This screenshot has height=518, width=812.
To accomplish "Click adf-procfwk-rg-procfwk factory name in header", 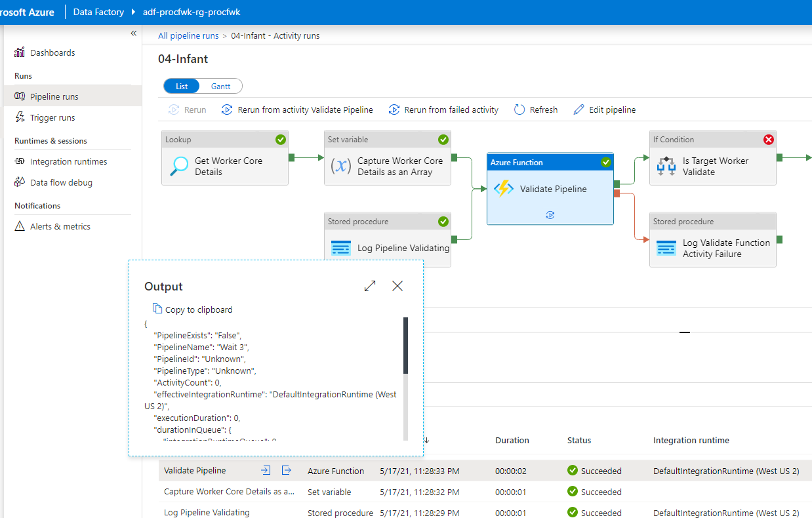I will click(192, 12).
